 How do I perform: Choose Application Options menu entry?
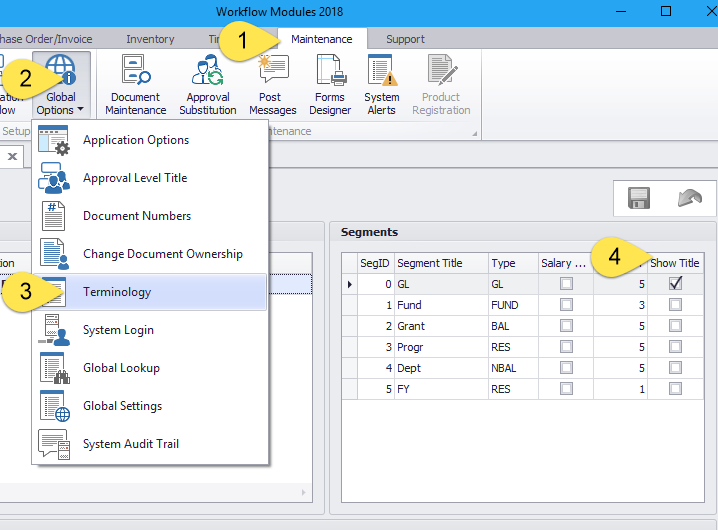(136, 140)
